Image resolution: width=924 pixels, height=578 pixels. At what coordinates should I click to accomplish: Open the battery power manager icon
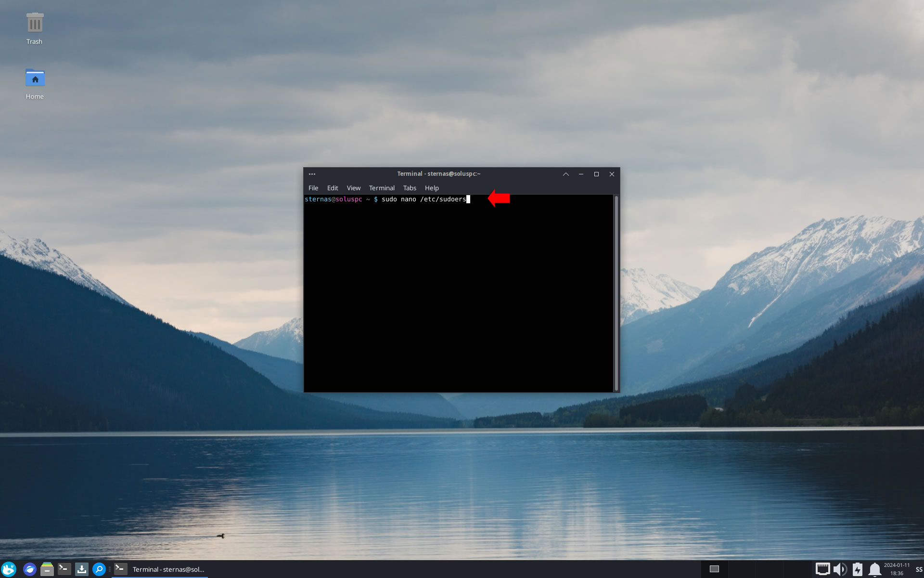point(858,569)
